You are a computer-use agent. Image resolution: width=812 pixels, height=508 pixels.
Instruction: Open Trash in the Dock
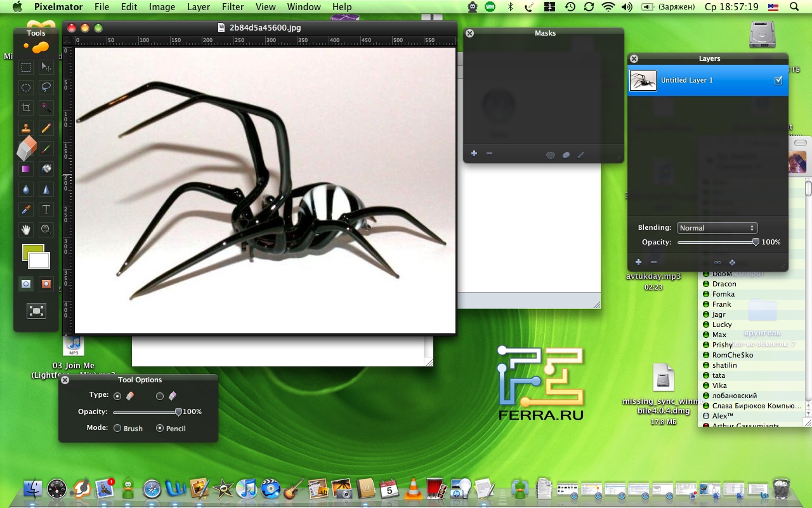pos(782,488)
